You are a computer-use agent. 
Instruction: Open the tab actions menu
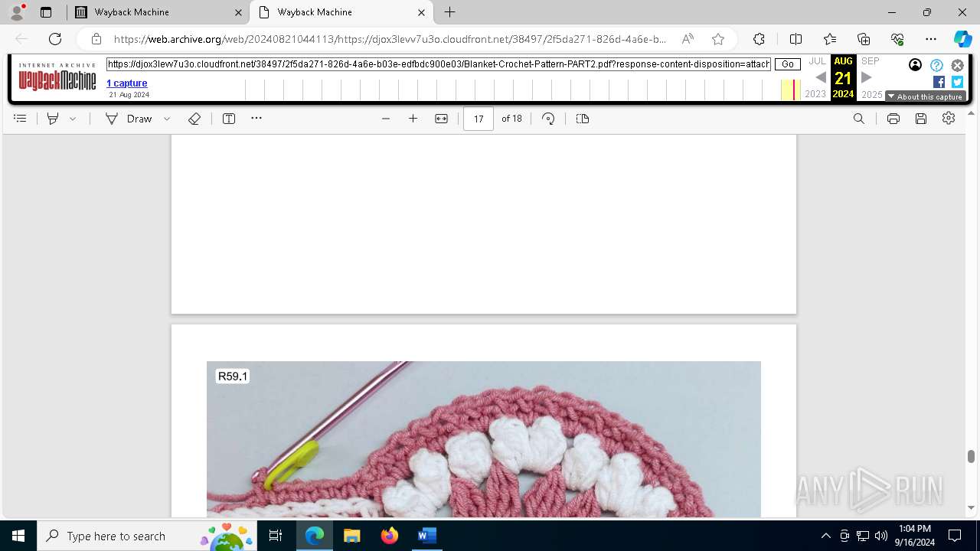coord(46,12)
